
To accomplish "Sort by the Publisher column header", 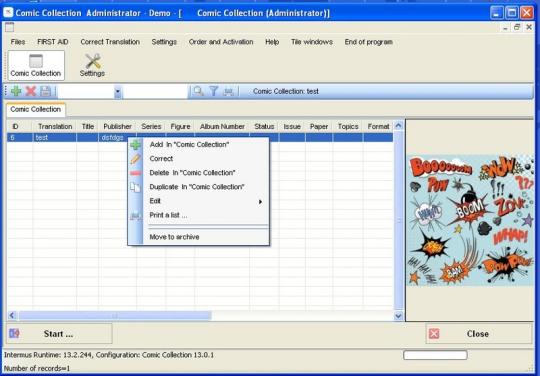I will (117, 126).
